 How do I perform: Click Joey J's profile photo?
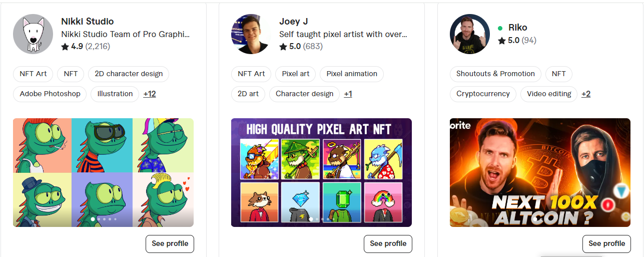tap(251, 34)
